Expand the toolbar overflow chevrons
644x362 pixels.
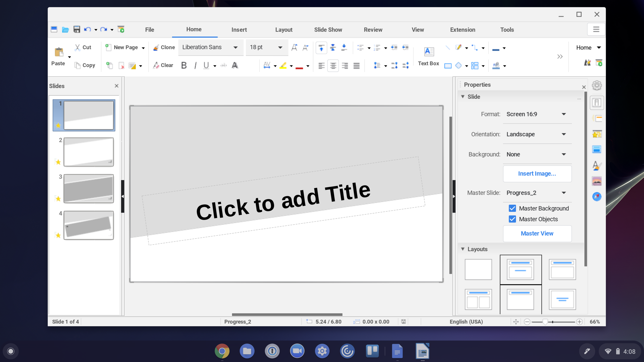pos(560,56)
